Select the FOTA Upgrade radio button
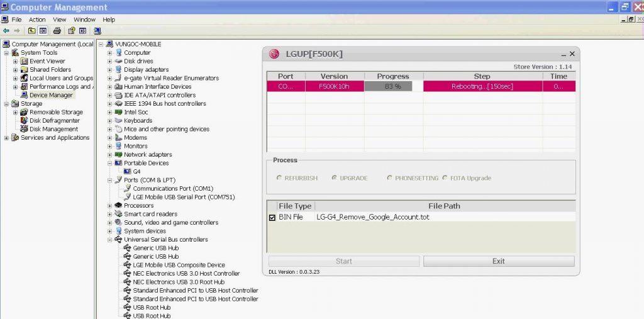The image size is (644, 319). [x=445, y=178]
